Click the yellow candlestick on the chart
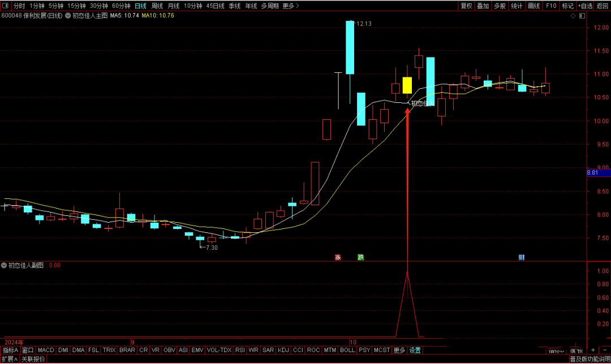Screen dimensions: 611x364 coord(407,85)
